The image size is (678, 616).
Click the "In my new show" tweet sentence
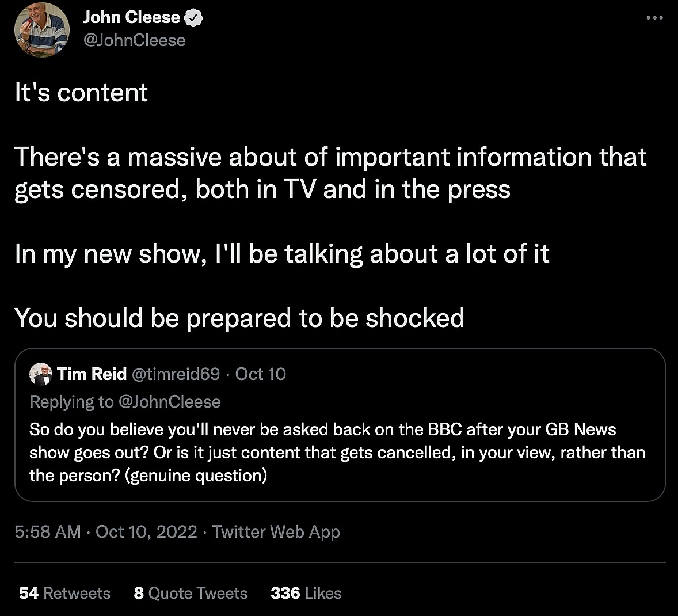pos(281,254)
